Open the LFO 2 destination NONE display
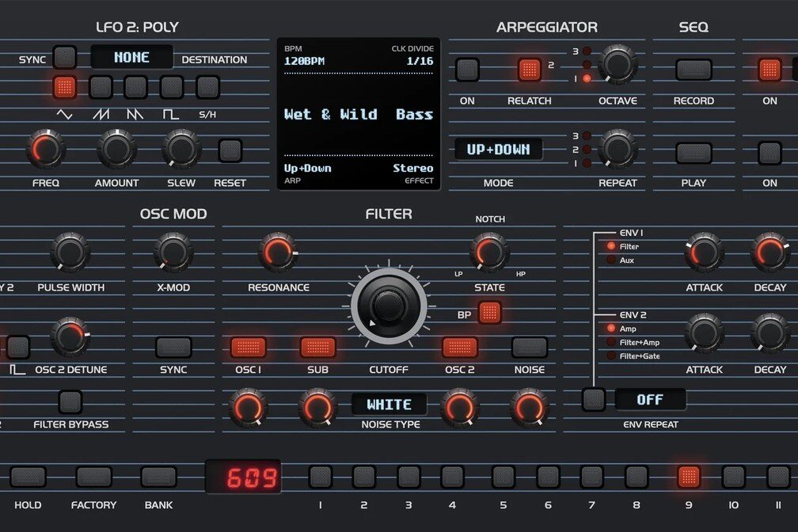The height and width of the screenshot is (532, 798). coord(131,57)
